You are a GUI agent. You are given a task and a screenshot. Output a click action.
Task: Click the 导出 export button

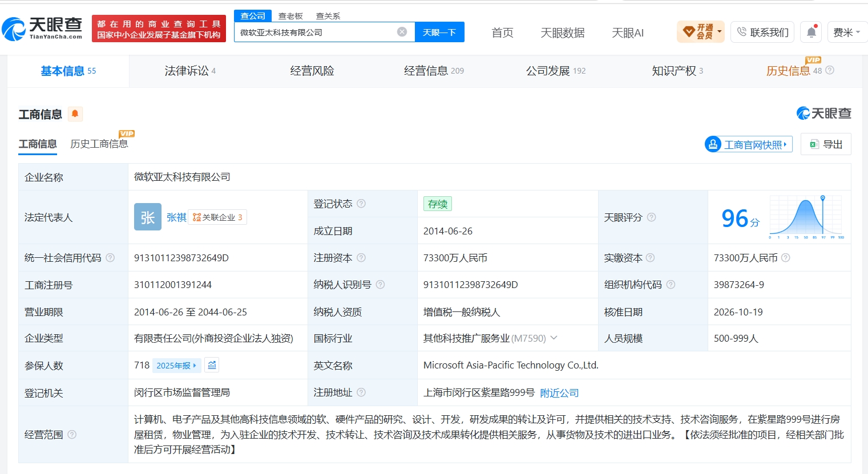pos(826,144)
